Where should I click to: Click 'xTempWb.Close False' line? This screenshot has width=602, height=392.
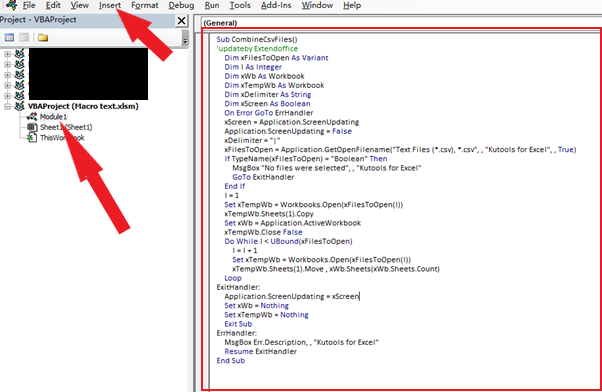263,232
